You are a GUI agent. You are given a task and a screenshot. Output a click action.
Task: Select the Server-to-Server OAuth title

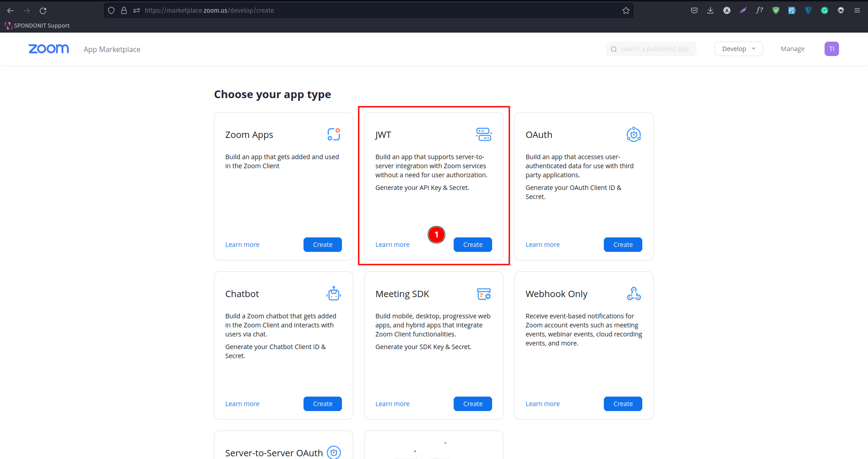tap(274, 453)
